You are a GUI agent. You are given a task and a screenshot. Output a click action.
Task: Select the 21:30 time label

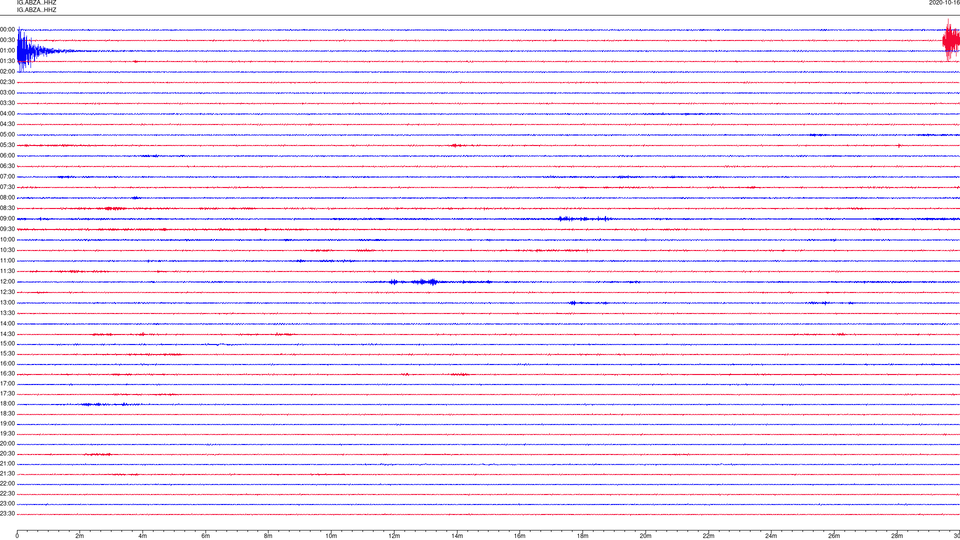(7, 474)
